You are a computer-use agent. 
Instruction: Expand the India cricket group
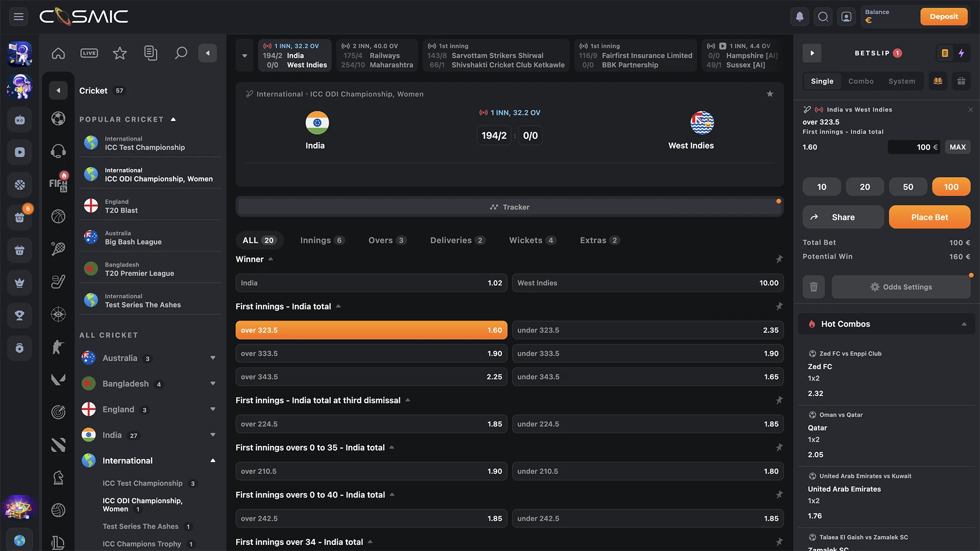tap(213, 435)
